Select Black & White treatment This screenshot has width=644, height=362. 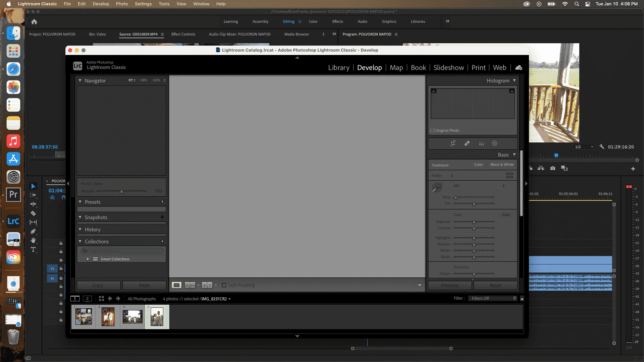[x=502, y=165]
